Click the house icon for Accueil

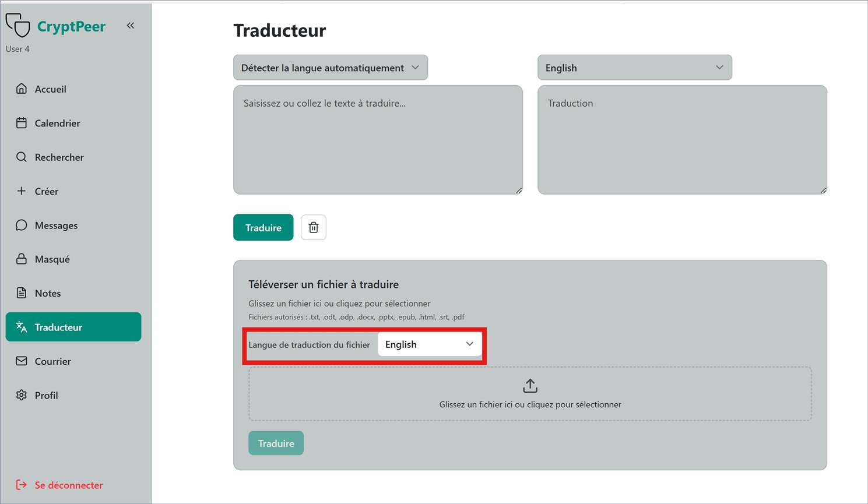click(22, 89)
